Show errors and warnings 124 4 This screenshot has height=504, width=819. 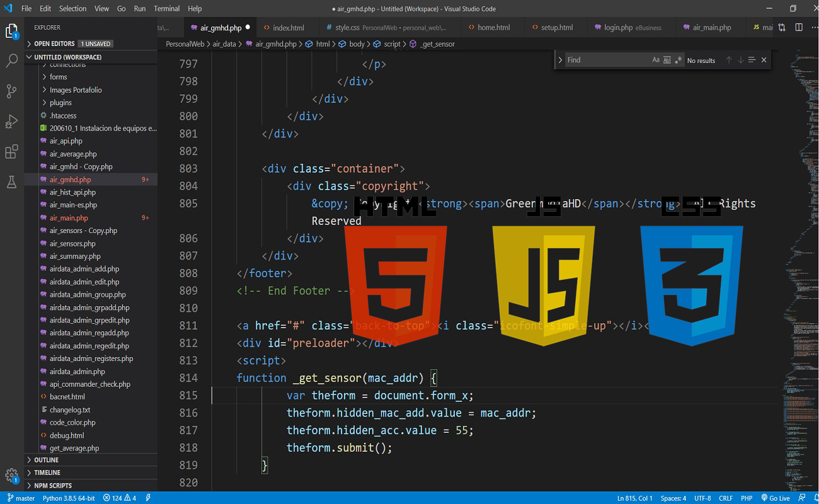coord(120,498)
